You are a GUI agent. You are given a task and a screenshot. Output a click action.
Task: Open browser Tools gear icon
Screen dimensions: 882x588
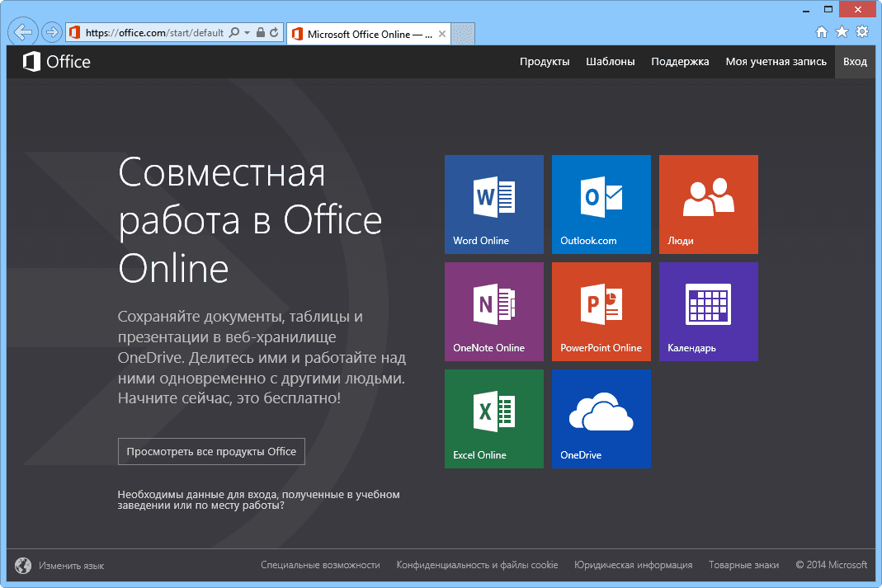[x=862, y=32]
